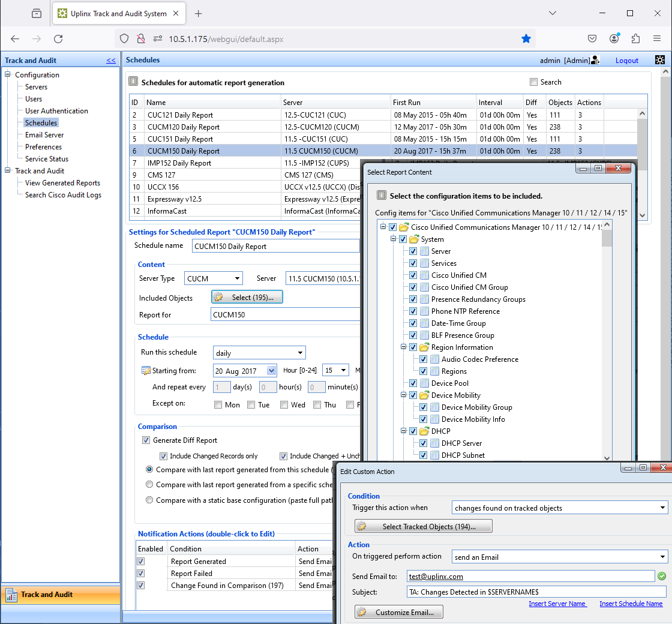
Task: Open the Firefox account icon
Action: (x=614, y=38)
